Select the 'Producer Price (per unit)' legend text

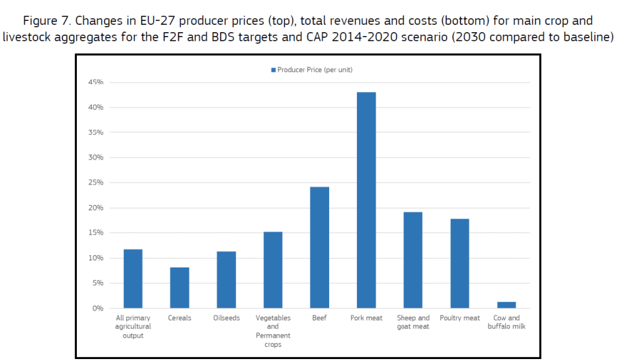click(x=315, y=70)
